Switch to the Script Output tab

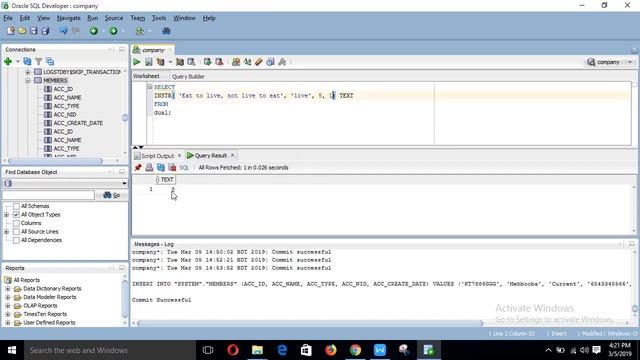coord(158,156)
